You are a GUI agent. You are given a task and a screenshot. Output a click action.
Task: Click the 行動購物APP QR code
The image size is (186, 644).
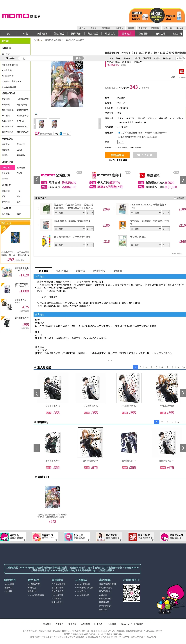(132, 593)
